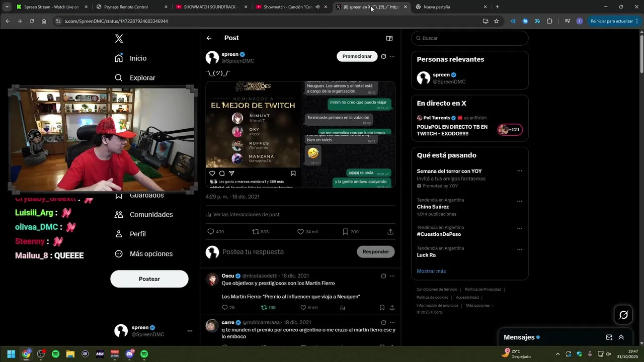Screen dimensions: 644x362
Task: Open options for Luck Ra trend
Action: point(520,249)
